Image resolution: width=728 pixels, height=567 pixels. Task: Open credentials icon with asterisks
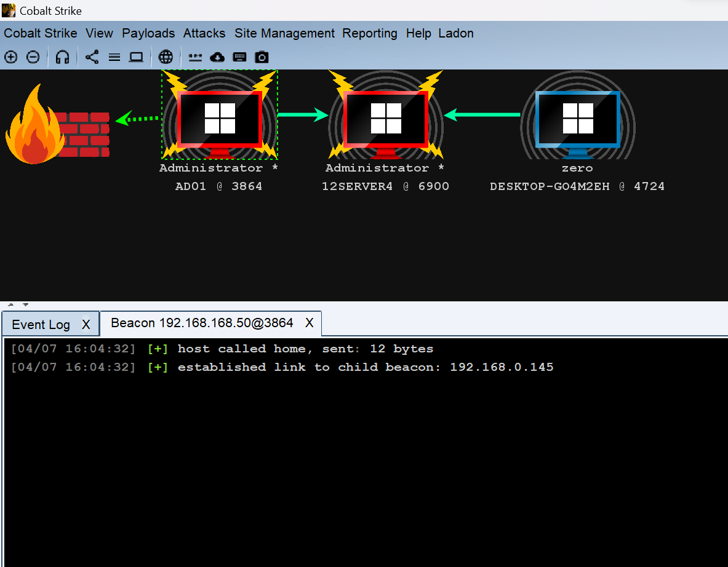coord(195,57)
